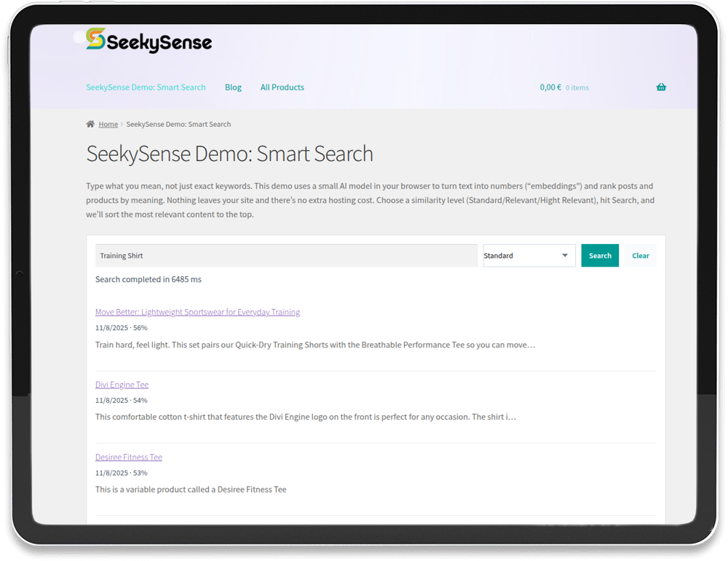The image size is (728, 561).
Task: Select the '11/8/2025 · 54%' result meta
Action: [121, 400]
